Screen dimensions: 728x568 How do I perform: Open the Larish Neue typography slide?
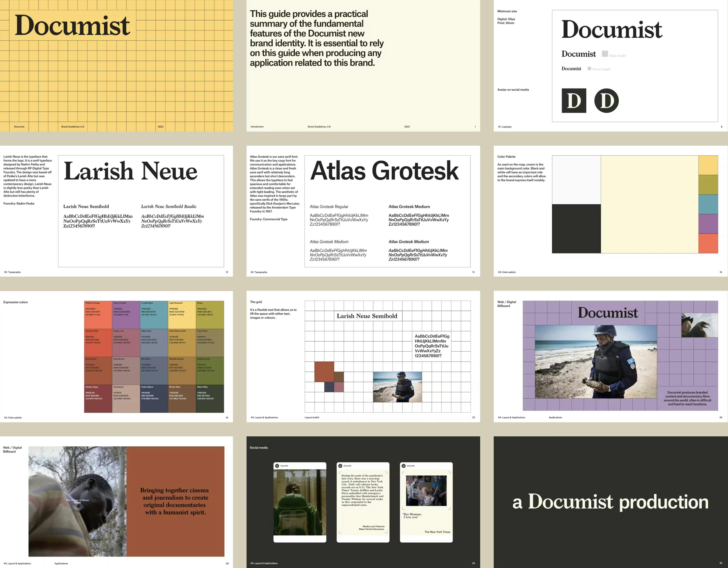[116, 211]
